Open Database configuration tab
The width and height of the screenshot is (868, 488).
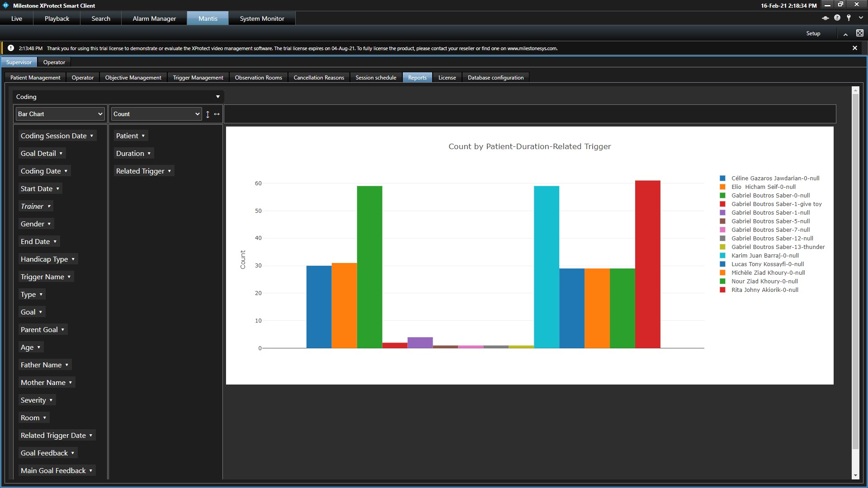click(495, 78)
